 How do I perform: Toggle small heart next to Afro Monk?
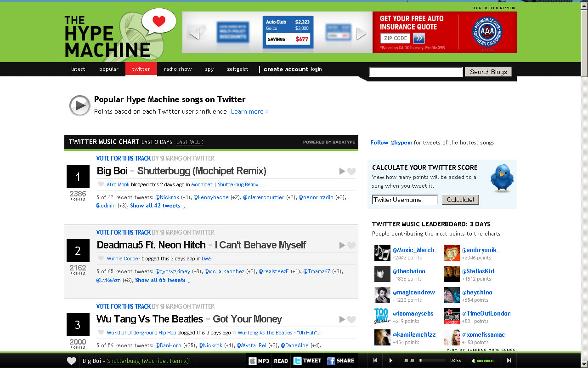[x=101, y=184]
